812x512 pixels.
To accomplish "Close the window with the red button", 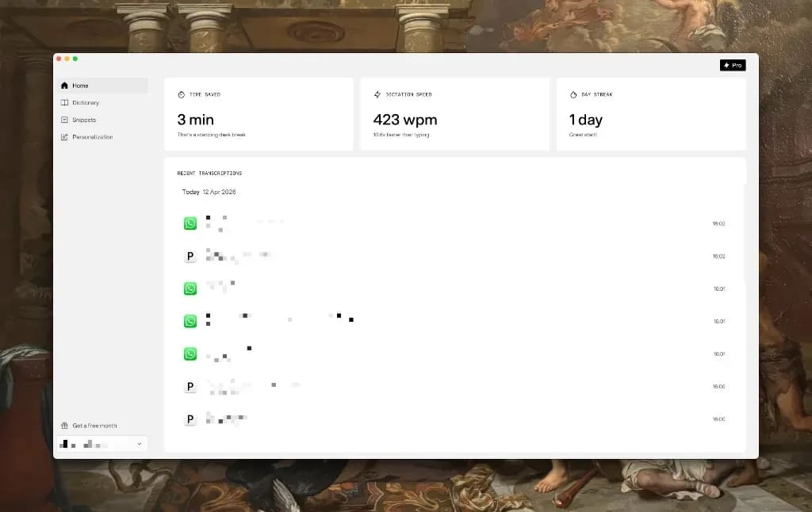I will pos(59,59).
